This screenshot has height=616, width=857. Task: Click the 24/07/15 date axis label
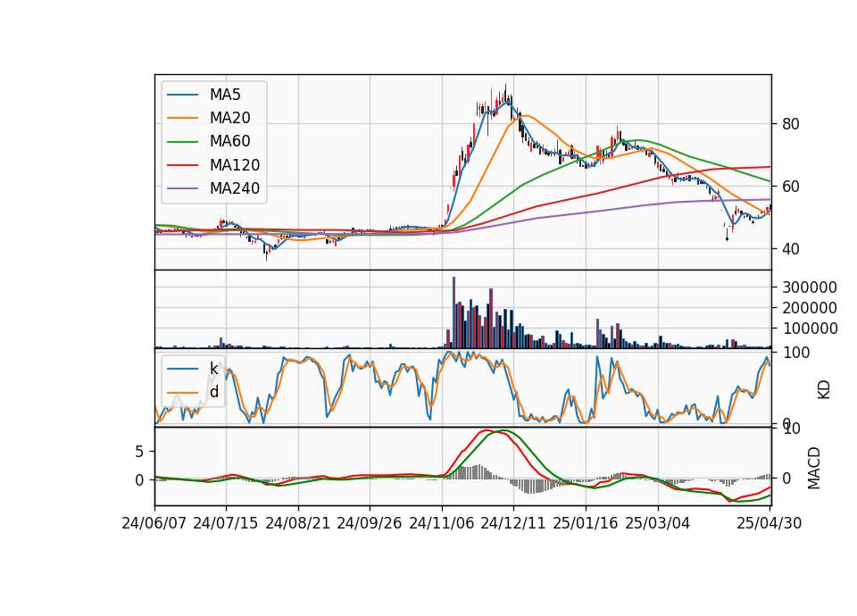[x=226, y=523]
